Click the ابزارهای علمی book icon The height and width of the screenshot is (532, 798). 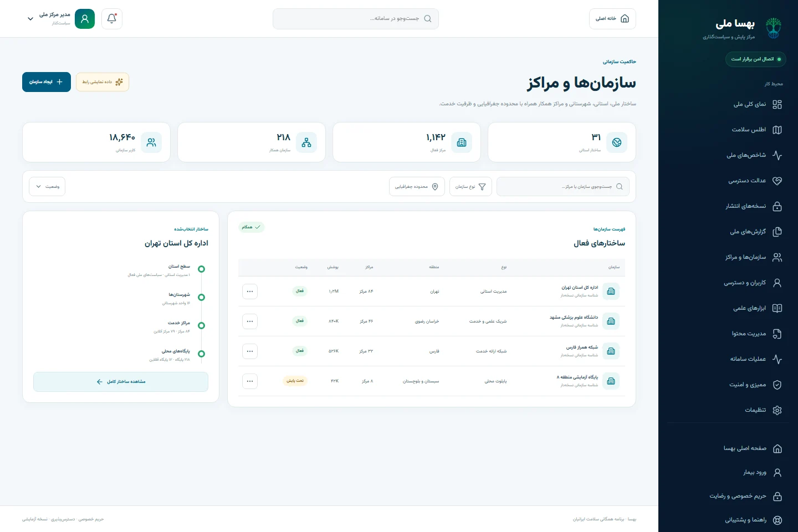point(777,308)
